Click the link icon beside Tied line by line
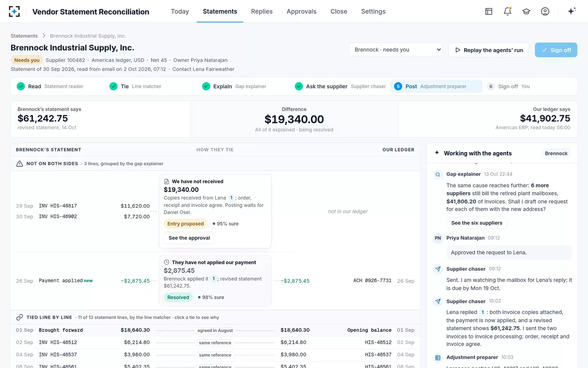Image resolution: width=588 pixels, height=368 pixels. tap(20, 317)
